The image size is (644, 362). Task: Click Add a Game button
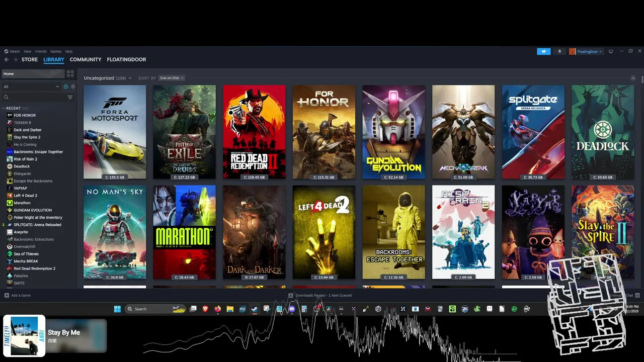pos(18,295)
